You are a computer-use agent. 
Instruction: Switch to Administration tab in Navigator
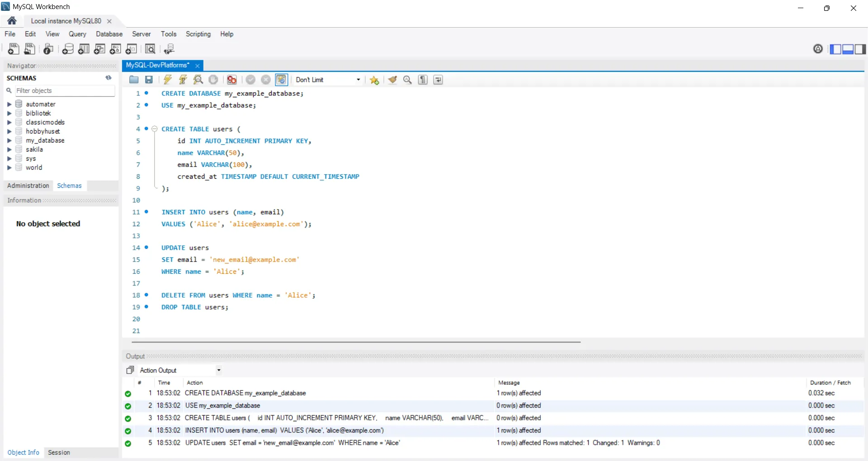28,185
